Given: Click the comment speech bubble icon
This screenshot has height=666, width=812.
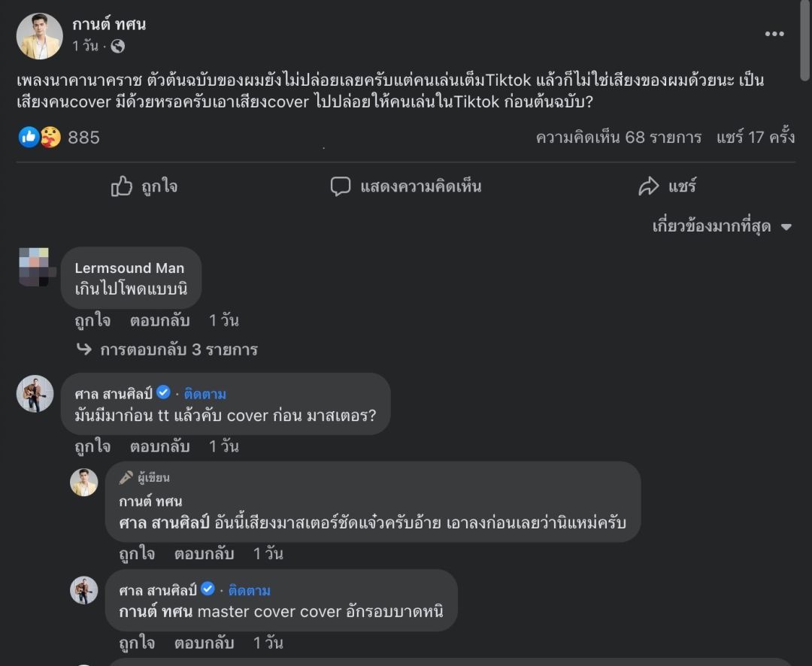Looking at the screenshot, I should pyautogui.click(x=341, y=186).
